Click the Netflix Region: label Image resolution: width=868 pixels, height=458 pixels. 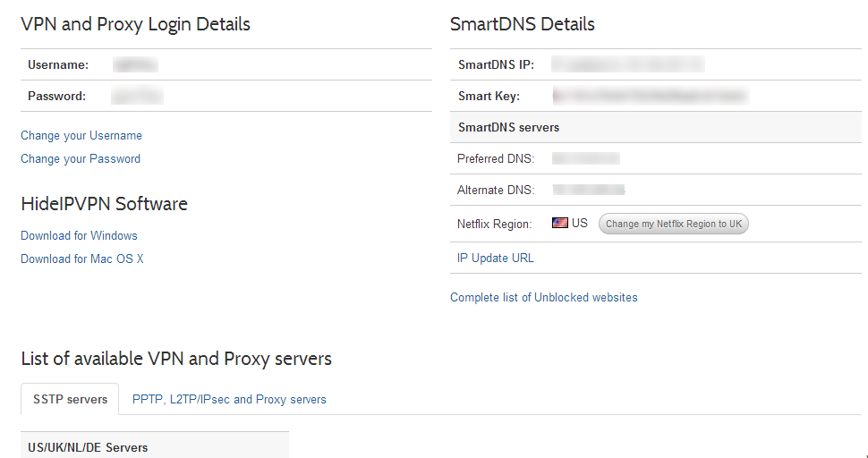point(494,224)
